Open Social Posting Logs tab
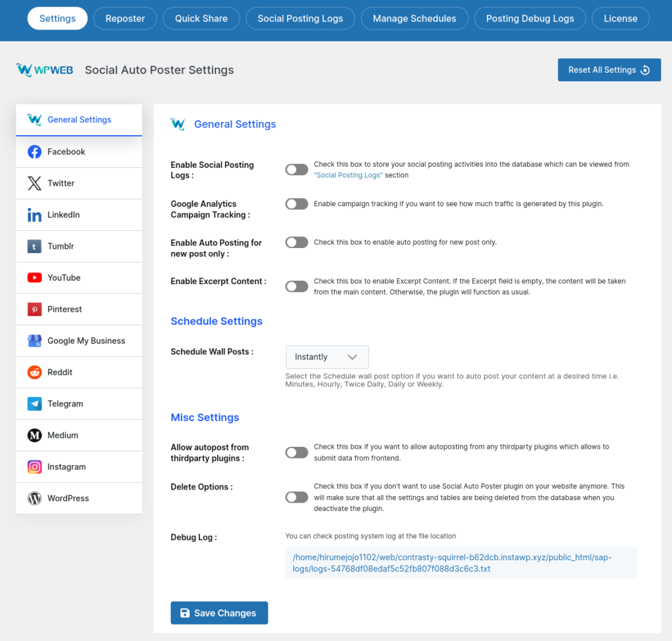Screen dimensions: 672x641 pyautogui.click(x=300, y=18)
